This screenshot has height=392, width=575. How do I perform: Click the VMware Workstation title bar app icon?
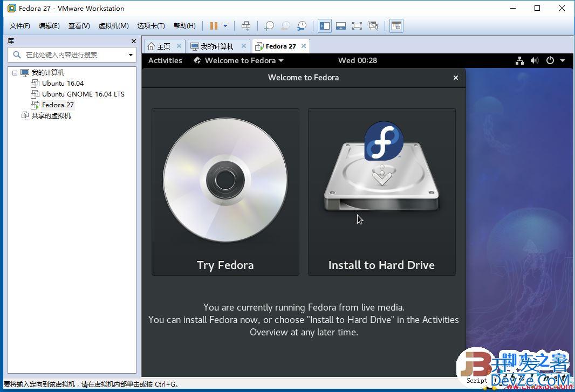click(x=12, y=8)
